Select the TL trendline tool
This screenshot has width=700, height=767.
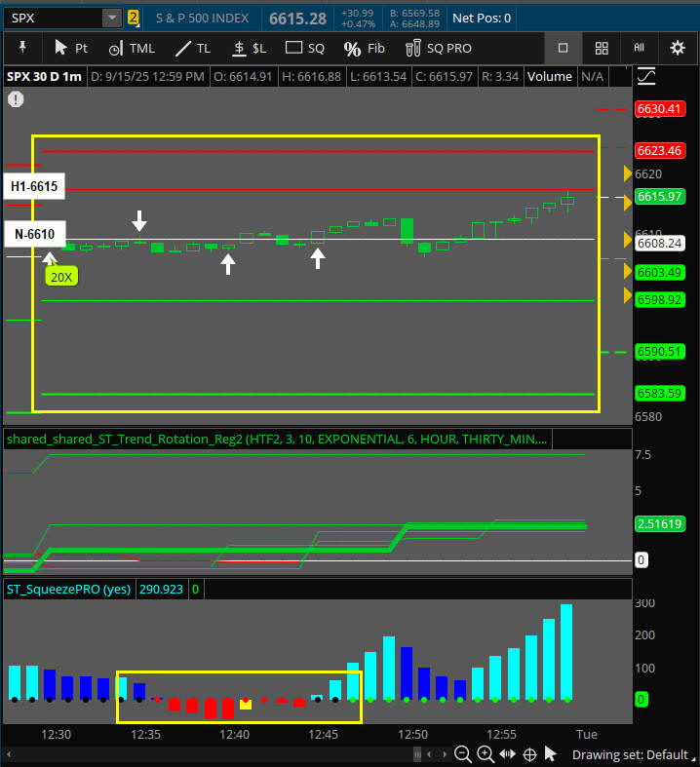192,48
